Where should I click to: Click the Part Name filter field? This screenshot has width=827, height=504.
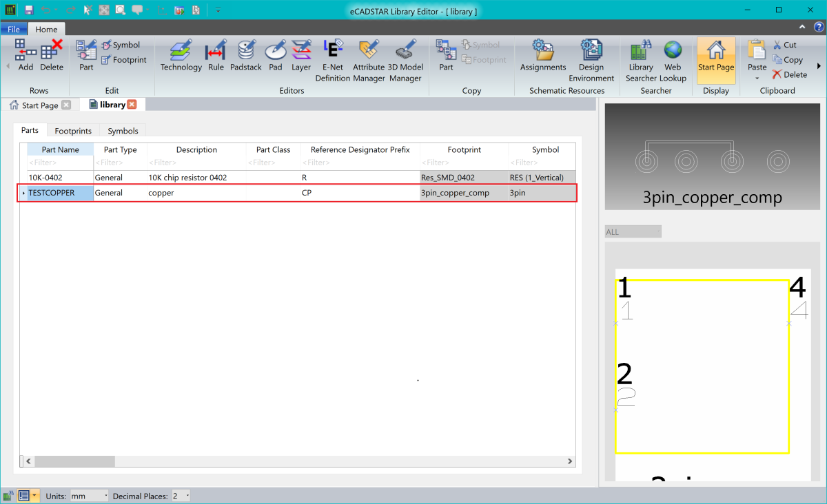[60, 162]
